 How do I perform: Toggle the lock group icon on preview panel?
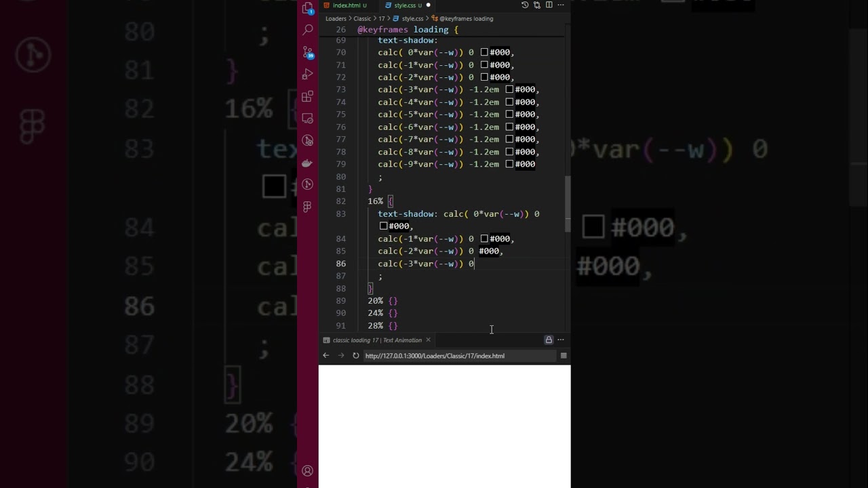pos(549,340)
